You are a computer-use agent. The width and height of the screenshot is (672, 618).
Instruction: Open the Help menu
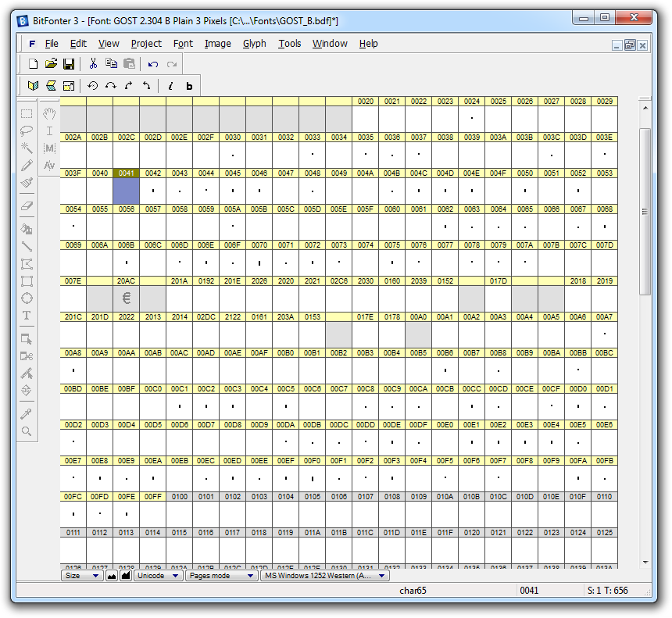[x=369, y=44]
